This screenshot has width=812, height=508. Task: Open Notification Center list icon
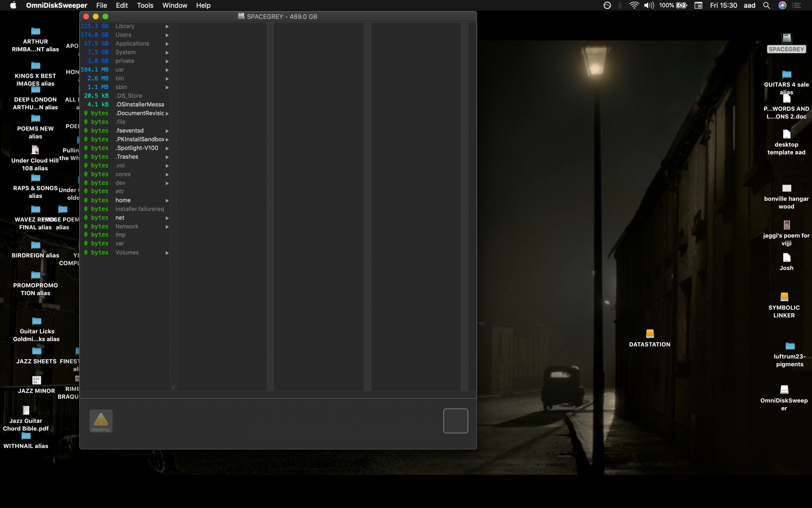[797, 5]
